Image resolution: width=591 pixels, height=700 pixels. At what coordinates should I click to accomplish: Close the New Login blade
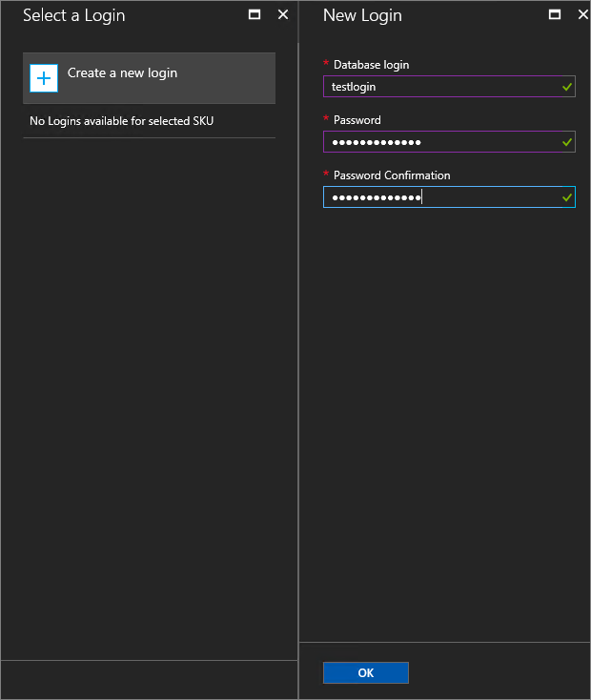click(582, 15)
